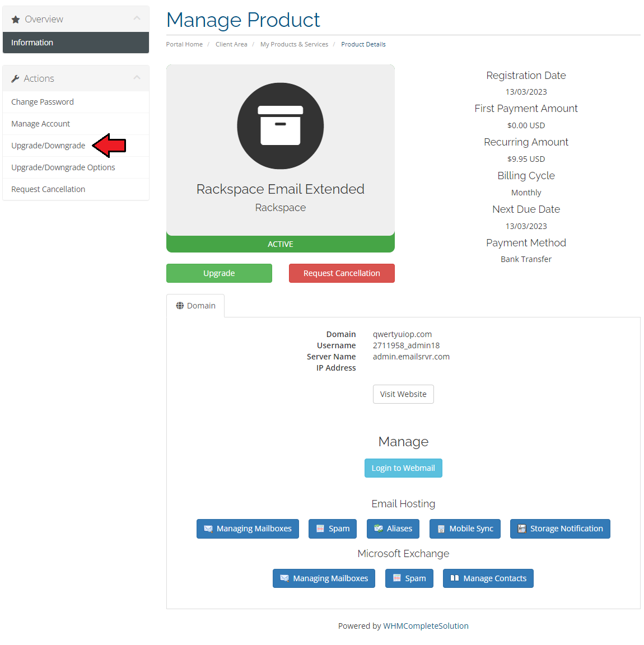Open Manage Account action
The height and width of the screenshot is (645, 644).
(76, 124)
